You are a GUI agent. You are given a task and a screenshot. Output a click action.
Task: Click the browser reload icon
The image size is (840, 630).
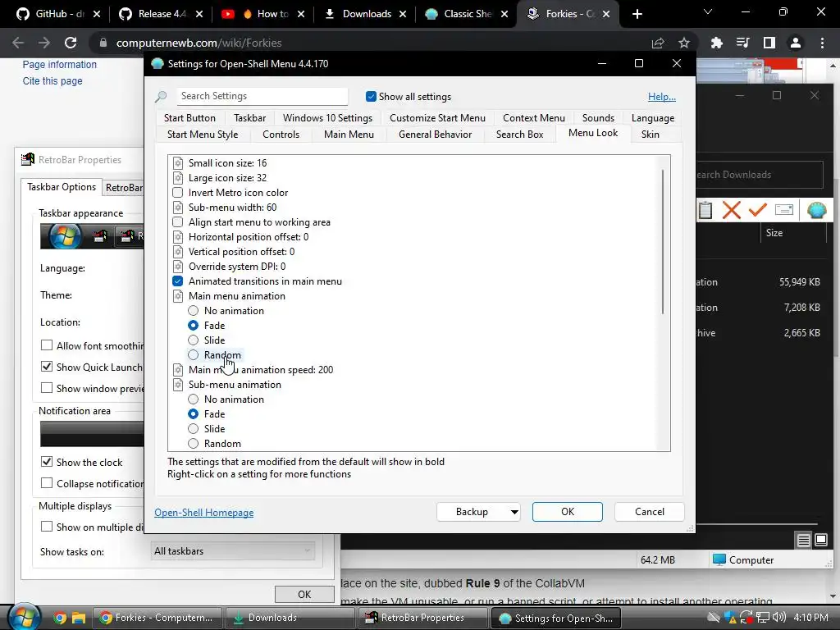coord(71,43)
